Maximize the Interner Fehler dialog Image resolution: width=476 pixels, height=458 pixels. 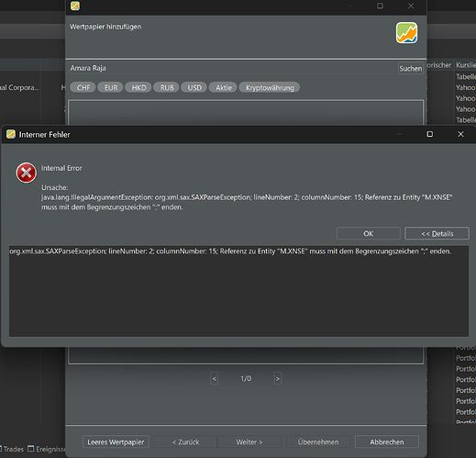(430, 134)
